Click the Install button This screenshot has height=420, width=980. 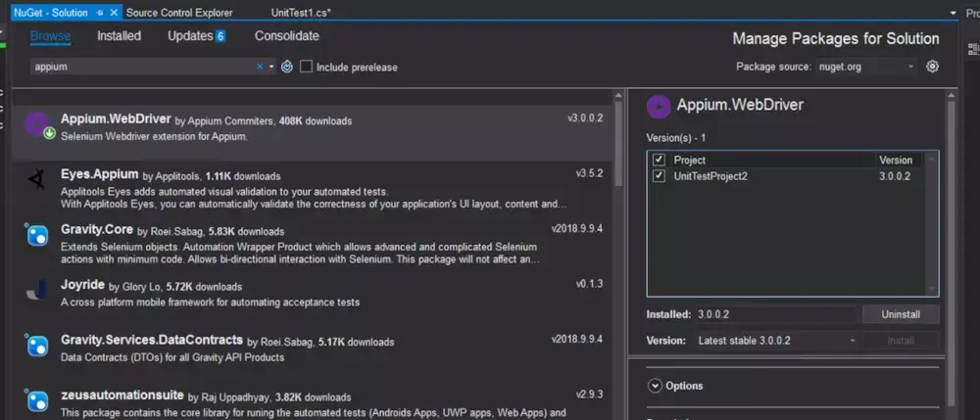tap(901, 341)
